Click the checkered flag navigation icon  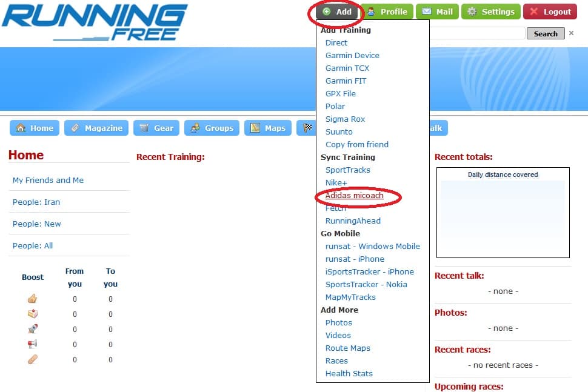pos(308,128)
